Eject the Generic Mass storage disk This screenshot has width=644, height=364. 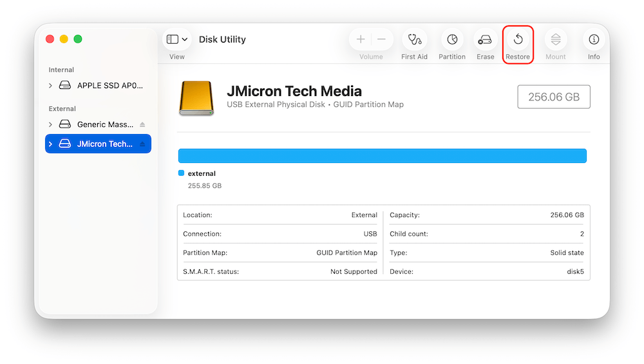click(142, 125)
